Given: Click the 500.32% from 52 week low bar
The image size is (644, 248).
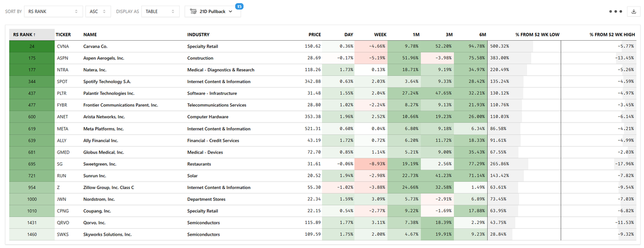Looking at the screenshot, I should coord(524,46).
